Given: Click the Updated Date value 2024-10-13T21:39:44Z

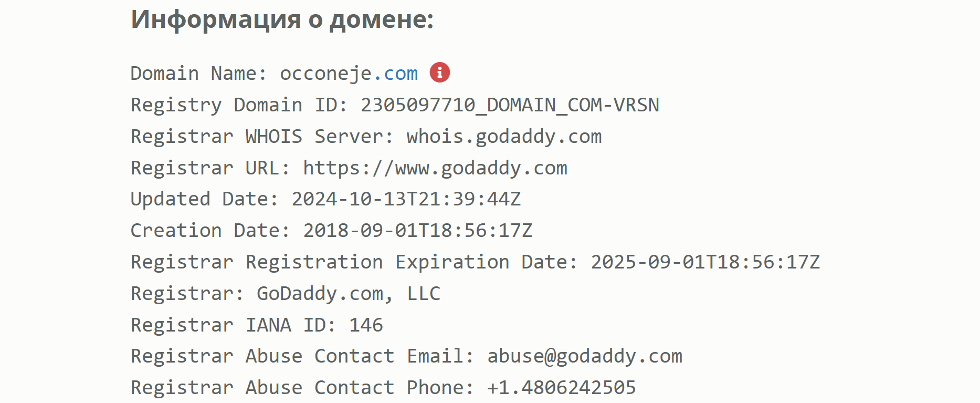Looking at the screenshot, I should pyautogui.click(x=406, y=199).
